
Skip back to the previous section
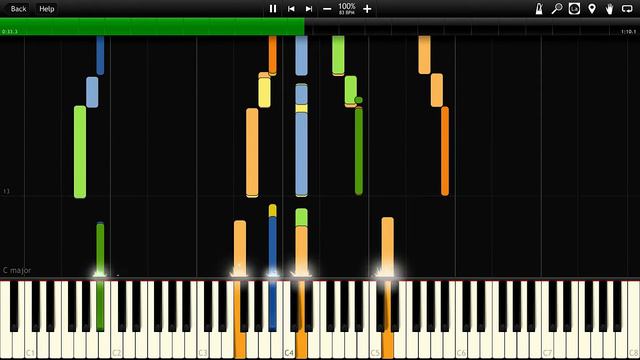pos(291,9)
